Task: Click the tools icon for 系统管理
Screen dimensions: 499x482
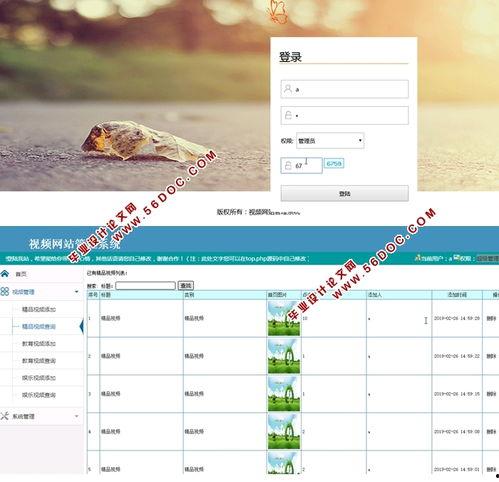Action: click(4, 416)
